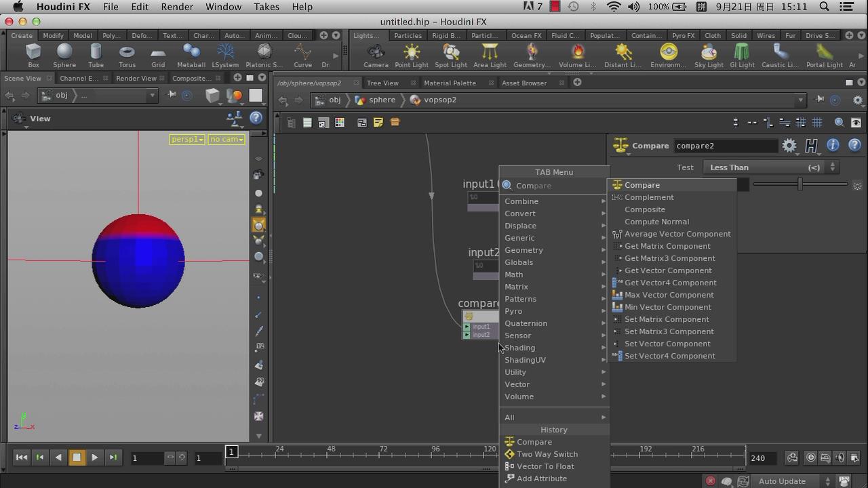This screenshot has height=488, width=868.
Task: Create a Box from the shelf
Action: click(x=33, y=56)
